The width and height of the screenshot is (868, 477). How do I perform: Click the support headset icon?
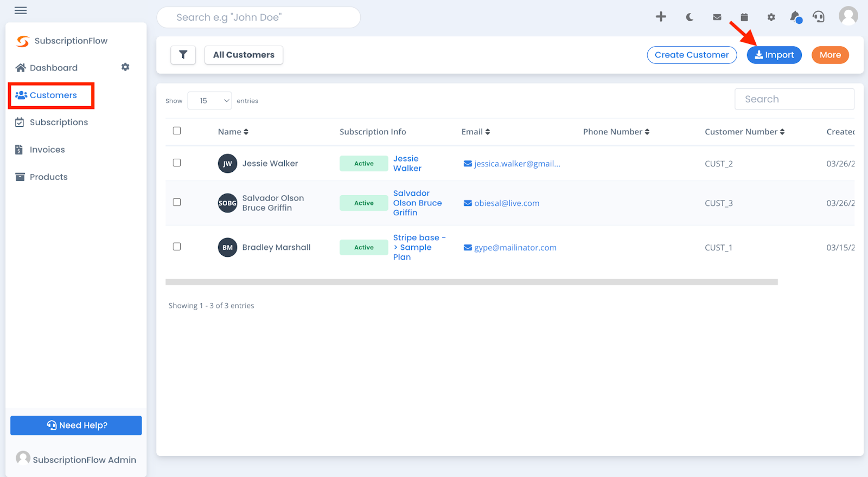click(x=819, y=17)
